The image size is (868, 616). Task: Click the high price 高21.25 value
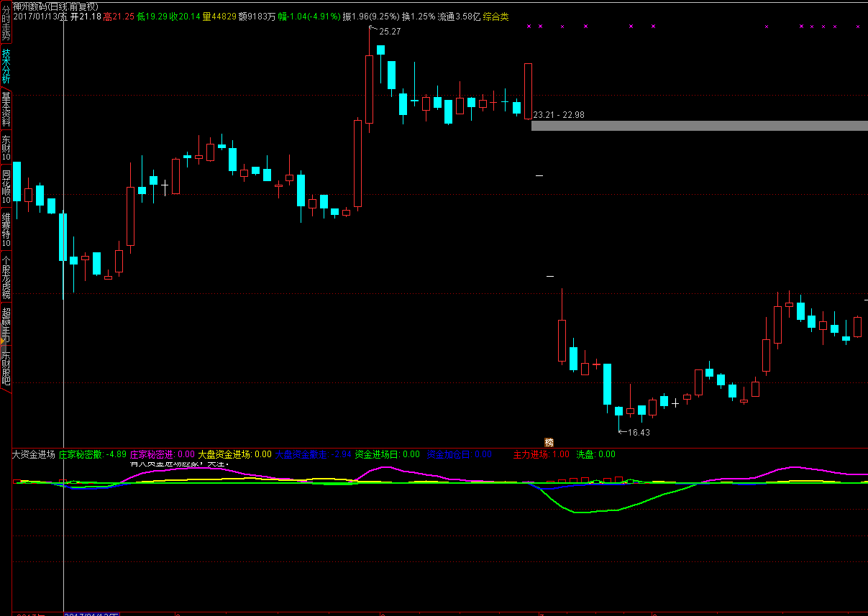click(119, 17)
